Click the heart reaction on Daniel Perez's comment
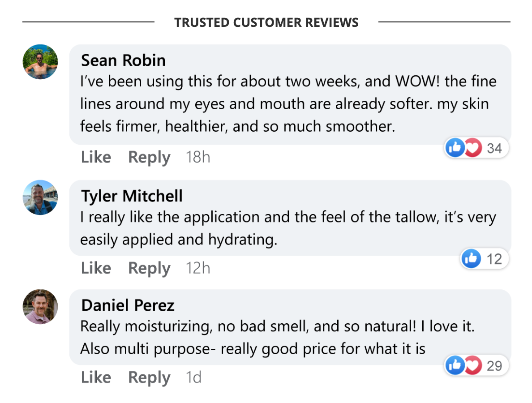The height and width of the screenshot is (403, 532). coord(473,366)
